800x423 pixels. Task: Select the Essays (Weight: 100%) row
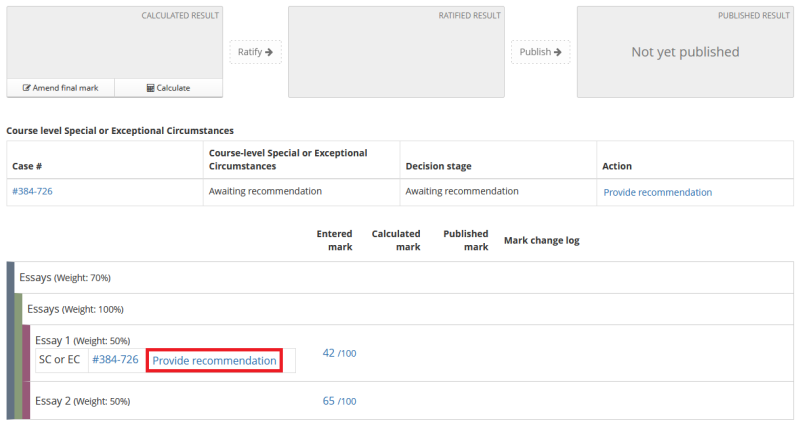(x=404, y=309)
